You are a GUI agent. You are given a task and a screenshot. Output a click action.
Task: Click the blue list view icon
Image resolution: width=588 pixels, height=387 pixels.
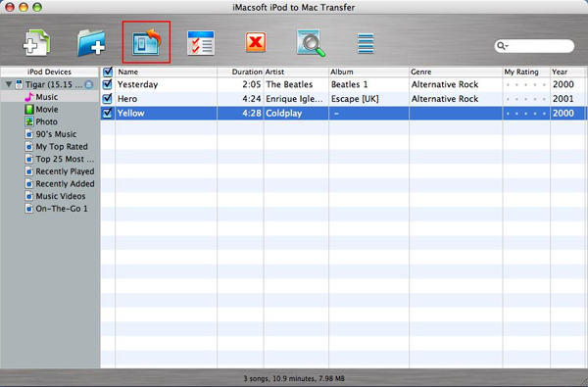pyautogui.click(x=366, y=43)
